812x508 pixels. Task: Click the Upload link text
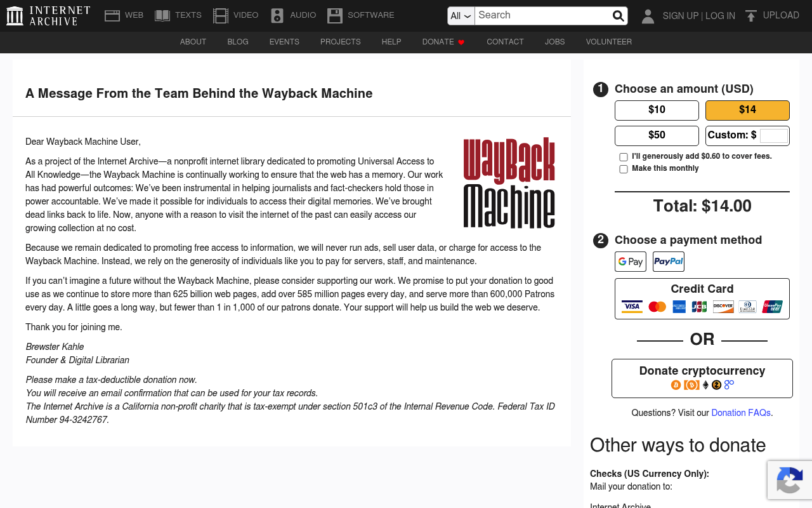781,15
